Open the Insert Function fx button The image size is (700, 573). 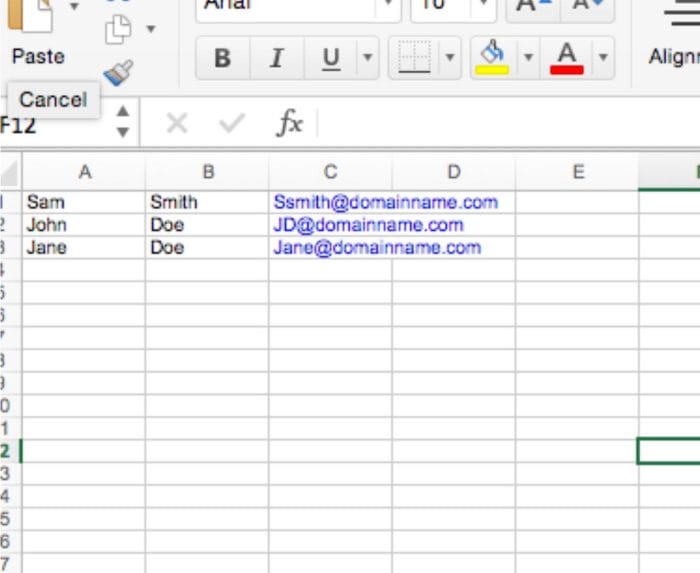coord(290,122)
